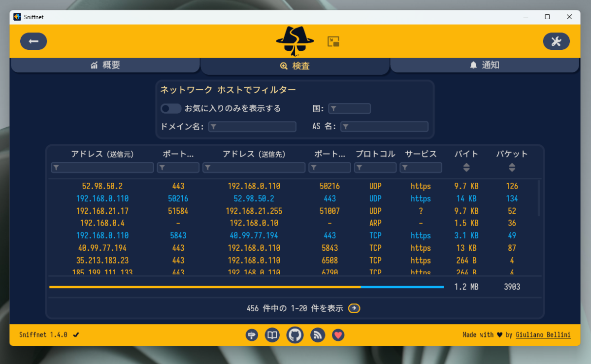Image resolution: width=591 pixels, height=364 pixels.
Task: Click source port filter field
Action: point(178,168)
